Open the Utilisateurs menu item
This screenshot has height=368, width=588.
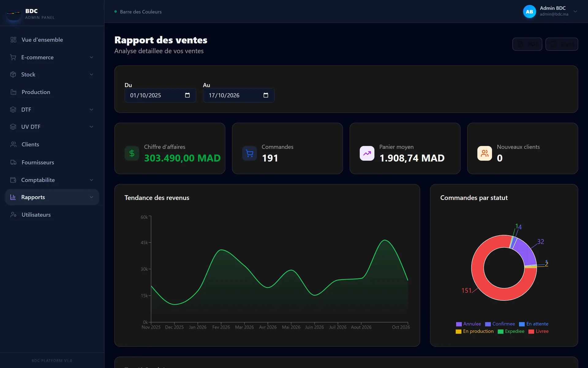tap(52, 215)
